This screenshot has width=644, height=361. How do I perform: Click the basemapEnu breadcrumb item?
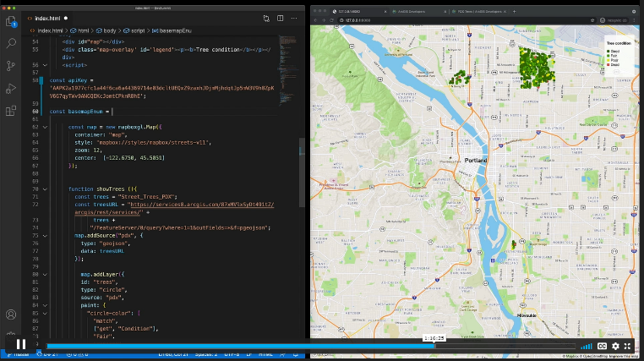pyautogui.click(x=172, y=30)
